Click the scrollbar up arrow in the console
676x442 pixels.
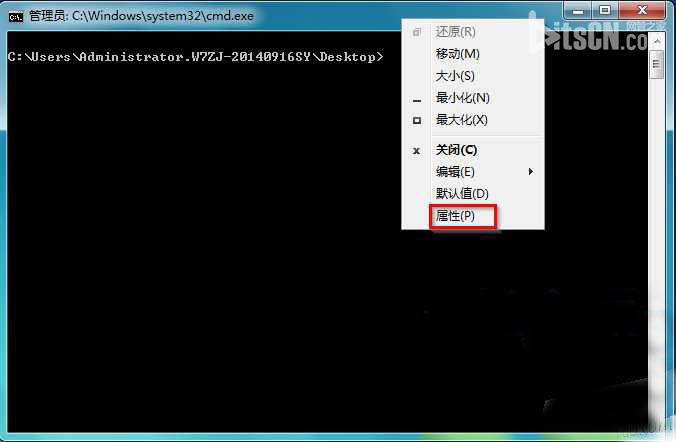(657, 41)
